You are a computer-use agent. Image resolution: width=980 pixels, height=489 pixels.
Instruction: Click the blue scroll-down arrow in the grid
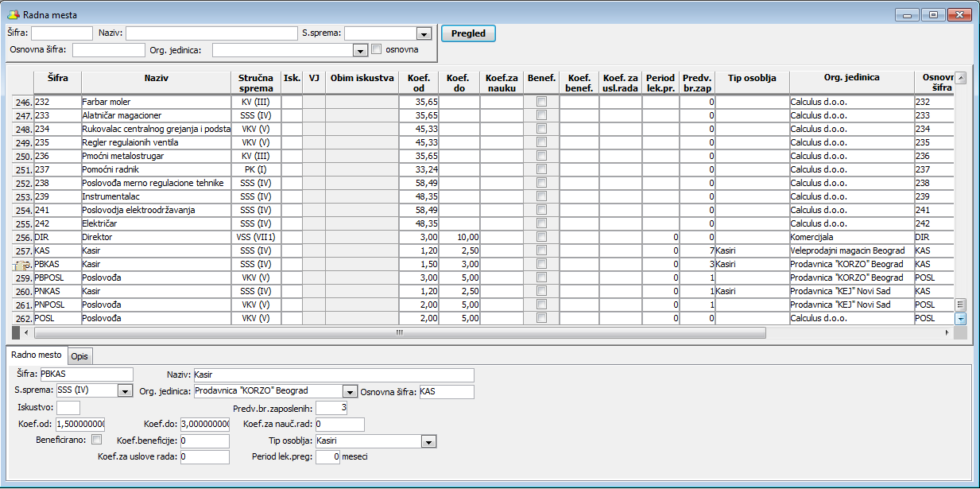pyautogui.click(x=960, y=318)
